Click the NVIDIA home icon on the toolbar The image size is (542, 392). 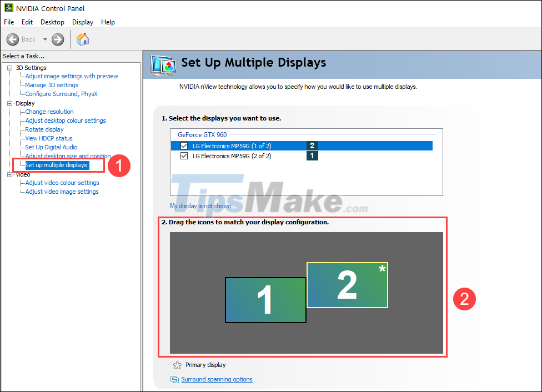click(82, 39)
